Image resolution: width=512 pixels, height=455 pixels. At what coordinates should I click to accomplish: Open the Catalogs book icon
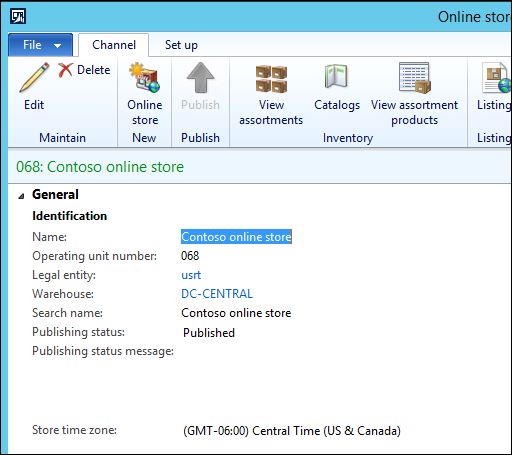coord(337,76)
